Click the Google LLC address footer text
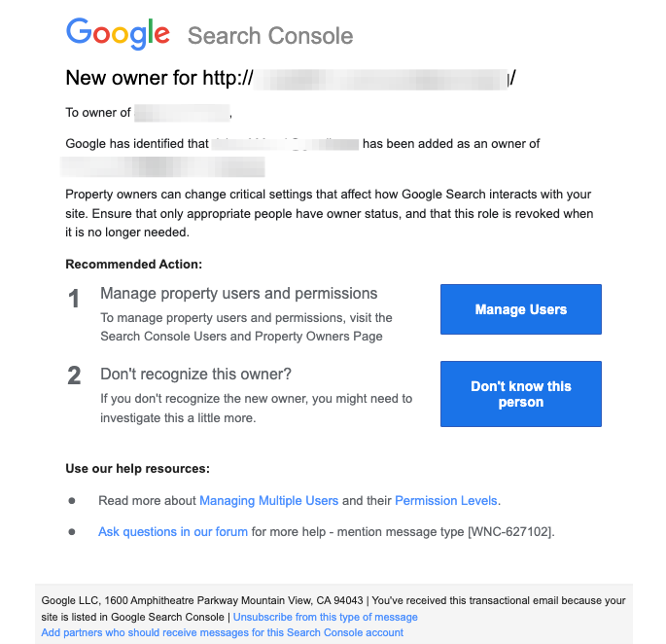 click(202, 600)
